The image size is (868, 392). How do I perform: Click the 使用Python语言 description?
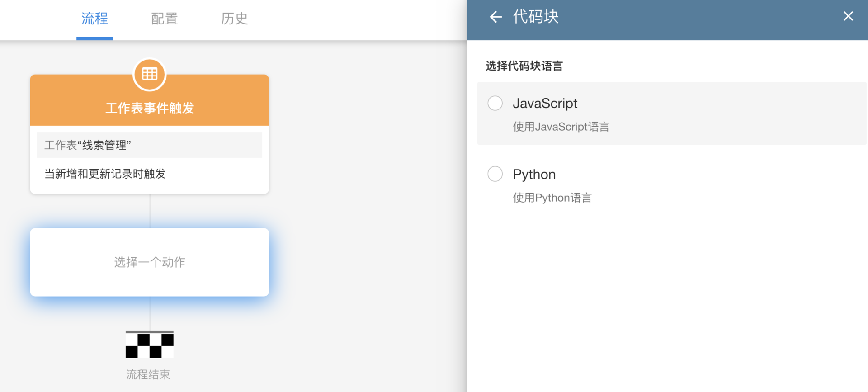[x=552, y=198]
